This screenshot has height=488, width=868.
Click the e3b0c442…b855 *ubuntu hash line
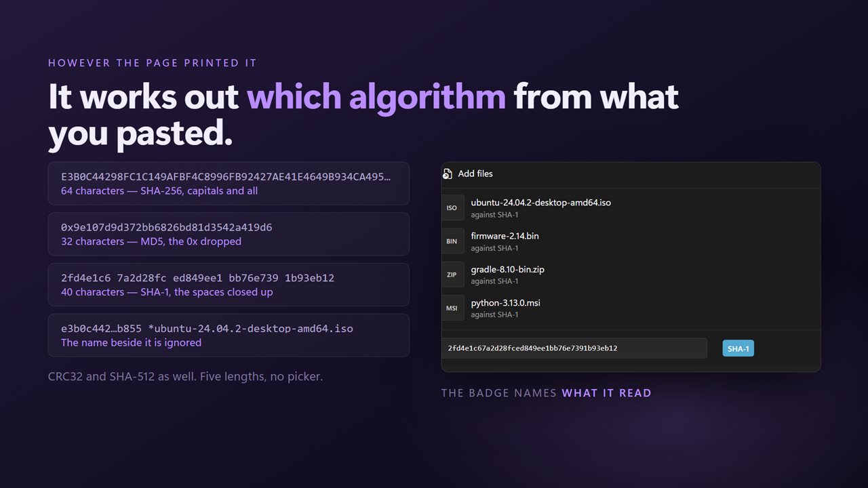tap(207, 328)
